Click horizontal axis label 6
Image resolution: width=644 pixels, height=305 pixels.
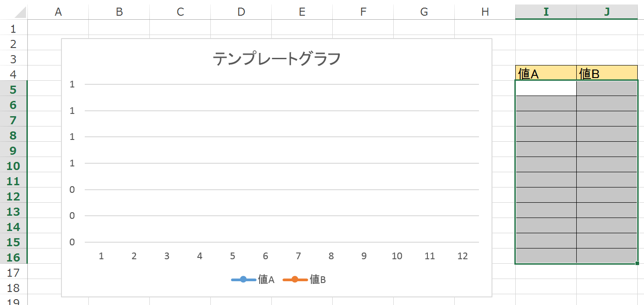(x=265, y=256)
